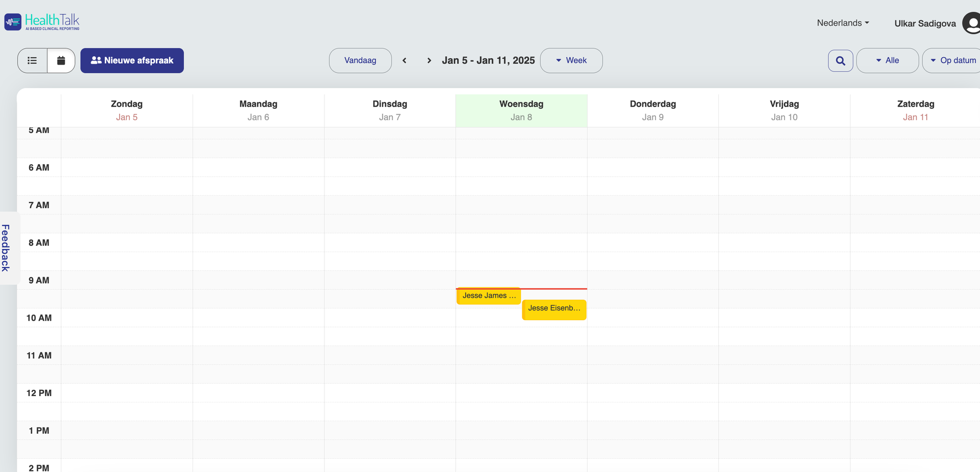The image size is (980, 472).
Task: Open the Week view dropdown
Action: tap(571, 61)
